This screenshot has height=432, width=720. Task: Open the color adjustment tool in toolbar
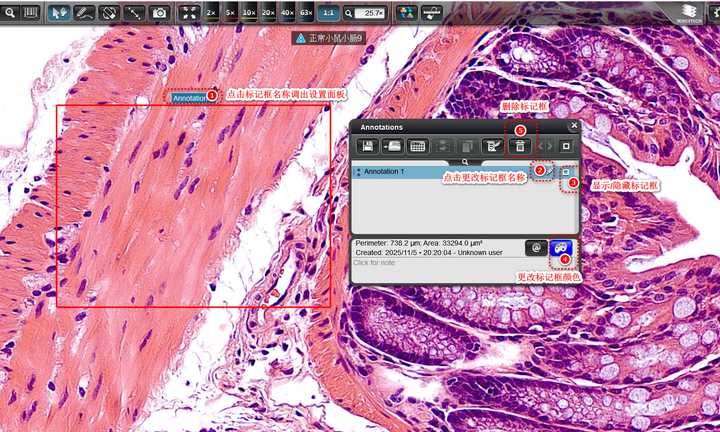coord(406,13)
